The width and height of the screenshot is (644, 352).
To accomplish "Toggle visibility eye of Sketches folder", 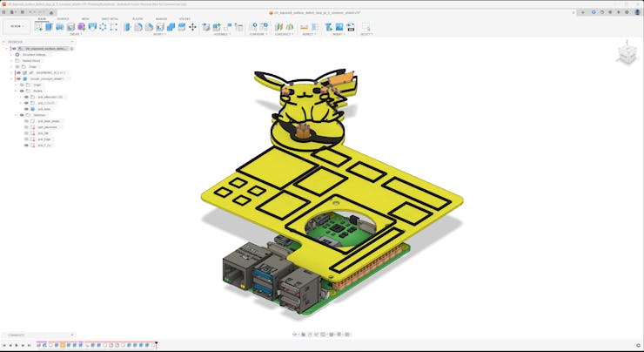I will pyautogui.click(x=21, y=115).
